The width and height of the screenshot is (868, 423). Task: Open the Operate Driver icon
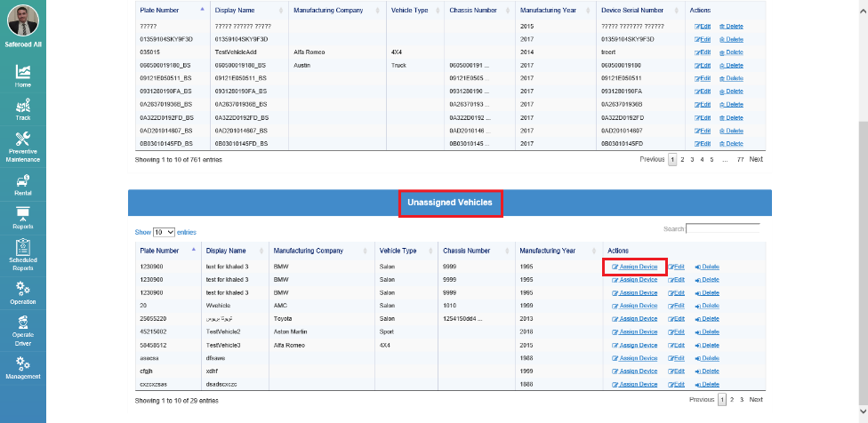coord(23,322)
